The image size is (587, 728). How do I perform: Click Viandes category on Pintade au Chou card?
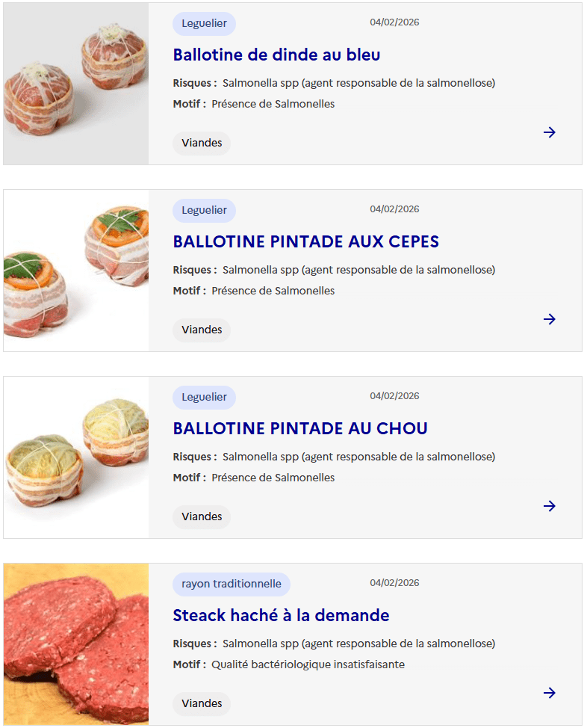point(202,516)
